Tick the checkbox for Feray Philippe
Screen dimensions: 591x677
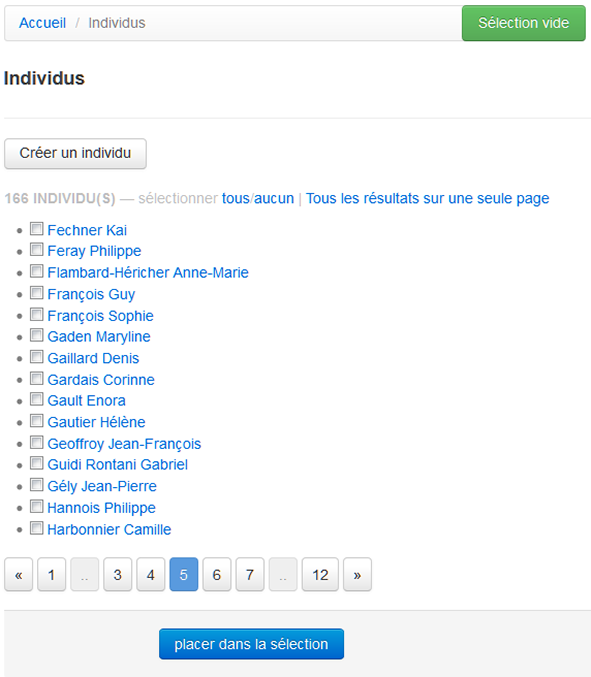pos(37,250)
